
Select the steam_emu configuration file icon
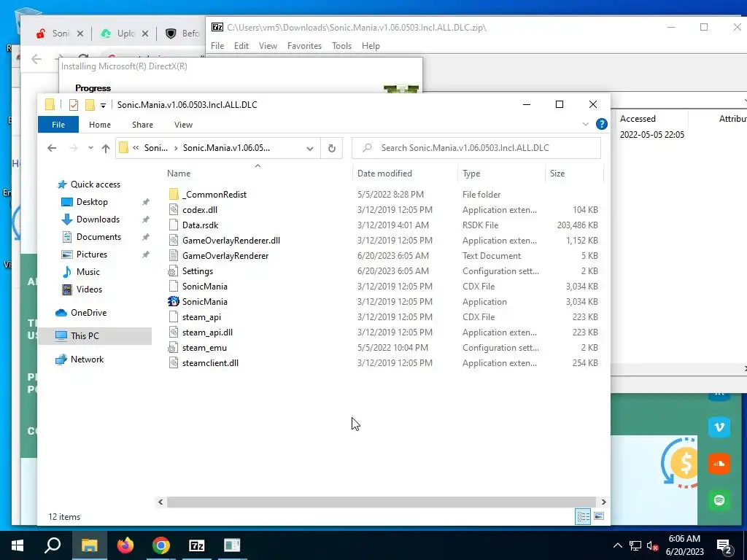(x=174, y=348)
